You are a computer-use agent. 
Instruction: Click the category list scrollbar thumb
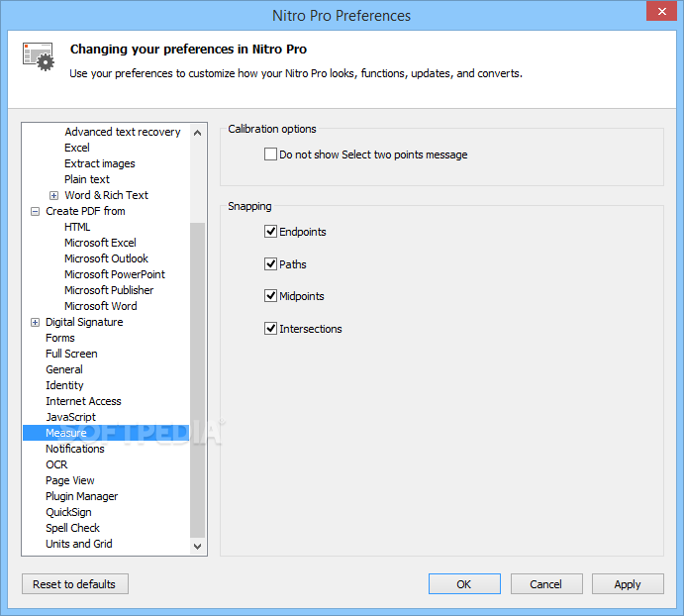[197, 380]
